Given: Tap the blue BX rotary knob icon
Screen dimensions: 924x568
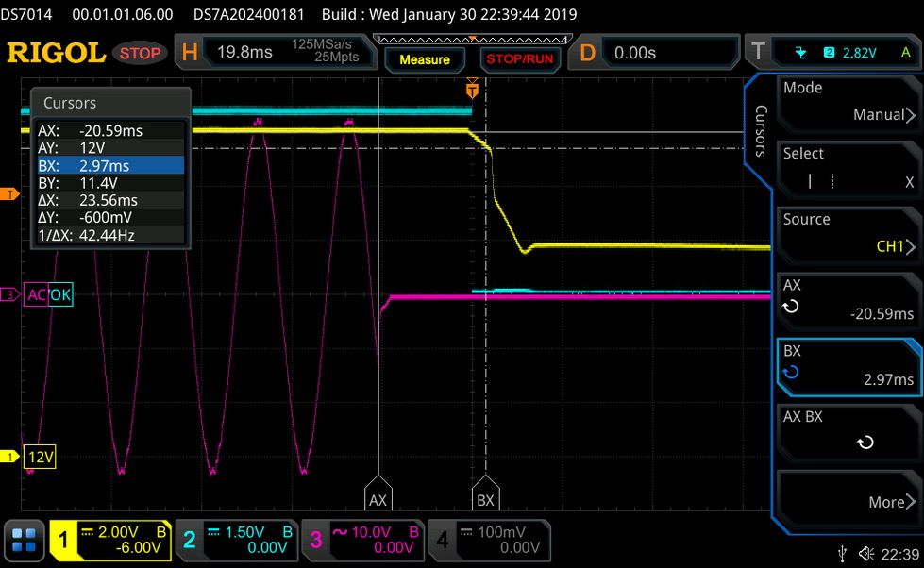Looking at the screenshot, I should pos(790,373).
